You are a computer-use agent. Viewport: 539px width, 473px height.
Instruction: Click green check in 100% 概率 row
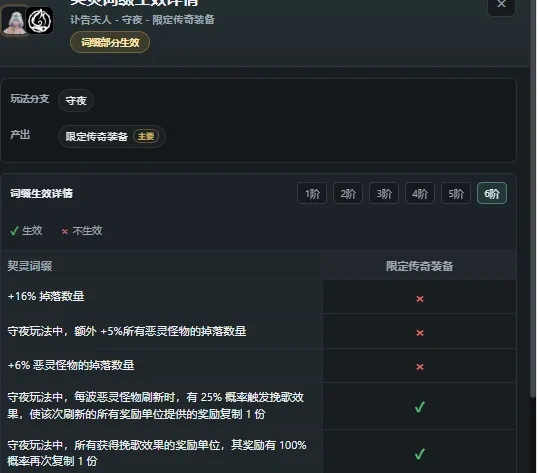pyautogui.click(x=420, y=454)
